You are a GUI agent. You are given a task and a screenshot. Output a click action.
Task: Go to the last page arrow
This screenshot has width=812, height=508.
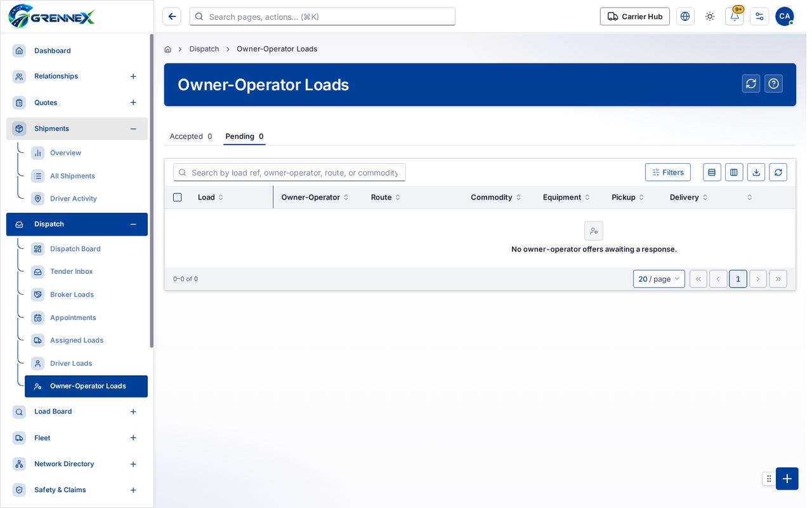(778, 279)
